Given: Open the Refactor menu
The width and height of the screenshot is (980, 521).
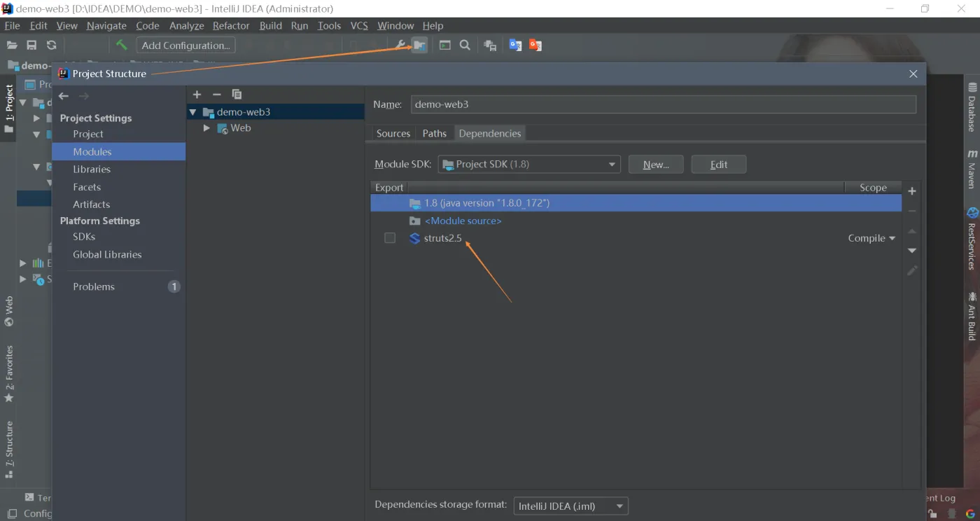Looking at the screenshot, I should pyautogui.click(x=231, y=25).
